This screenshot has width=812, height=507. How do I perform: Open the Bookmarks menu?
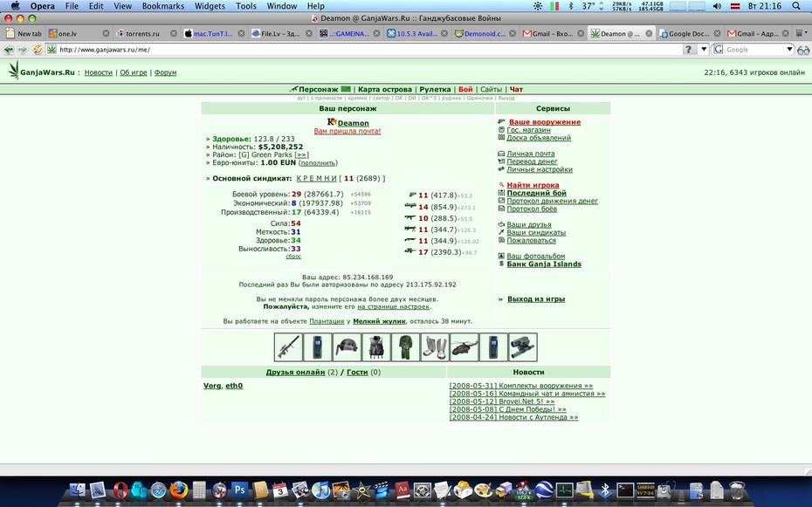[x=163, y=6]
